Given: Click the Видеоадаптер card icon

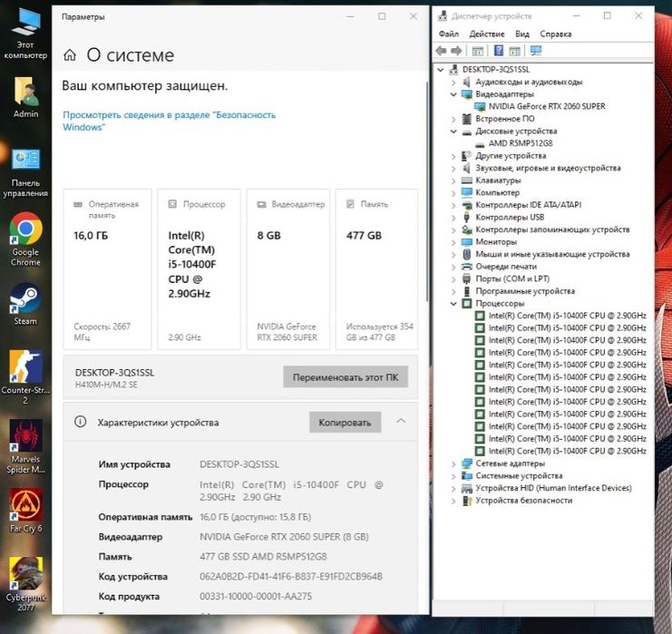Looking at the screenshot, I should coord(261,204).
